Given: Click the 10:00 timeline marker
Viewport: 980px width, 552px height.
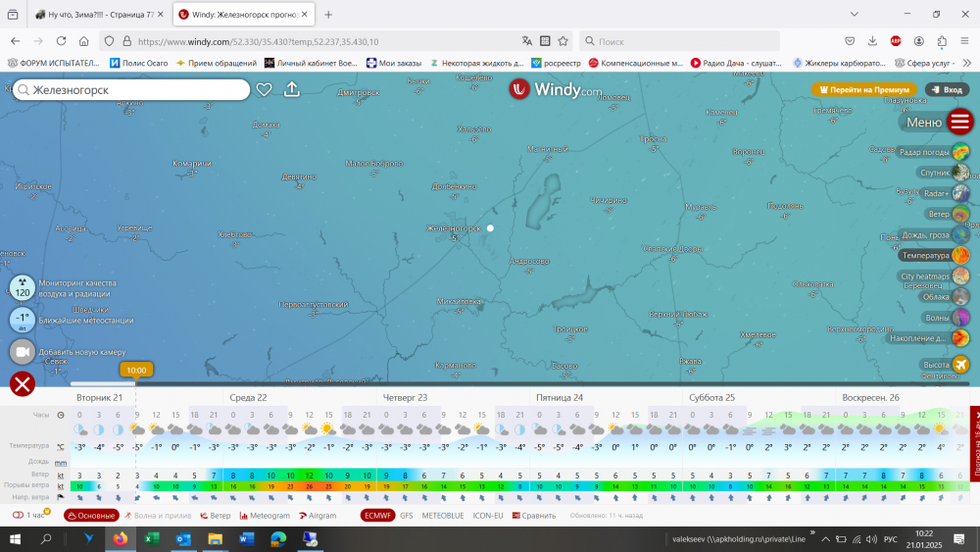Looking at the screenshot, I should [136, 371].
